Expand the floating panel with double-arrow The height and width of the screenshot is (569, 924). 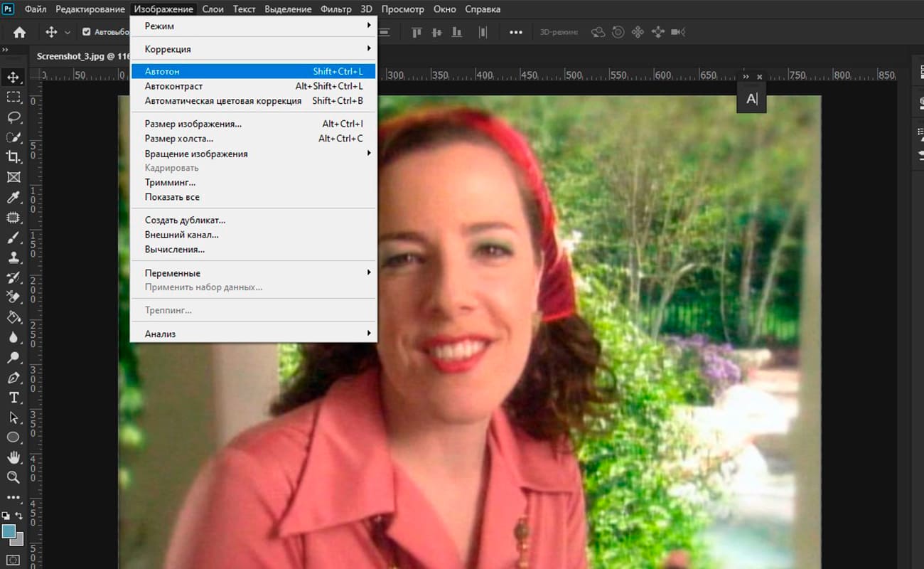(746, 76)
